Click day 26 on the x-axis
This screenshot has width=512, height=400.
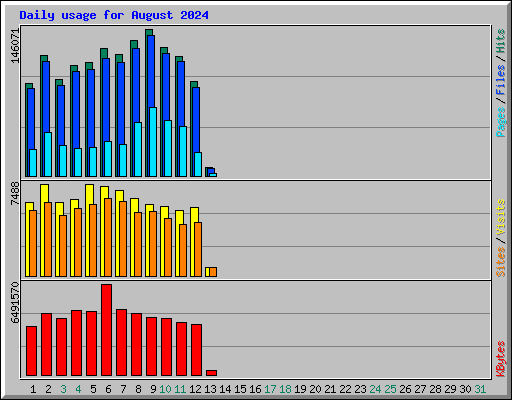click(405, 389)
